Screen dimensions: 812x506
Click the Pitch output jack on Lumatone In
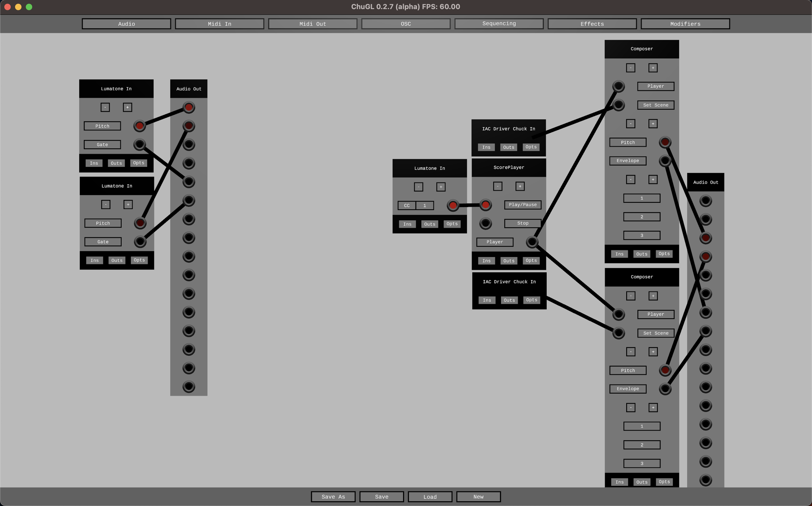[140, 126]
